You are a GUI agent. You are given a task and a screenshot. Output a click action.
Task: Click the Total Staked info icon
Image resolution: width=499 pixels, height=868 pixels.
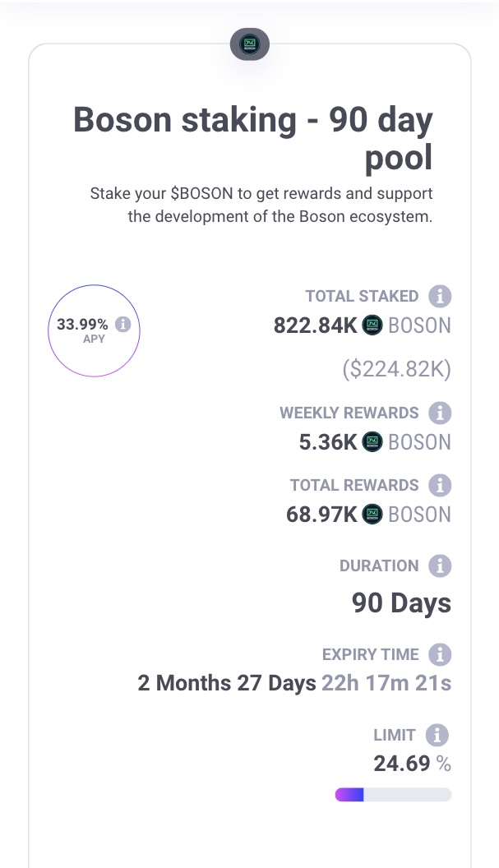[x=440, y=296]
